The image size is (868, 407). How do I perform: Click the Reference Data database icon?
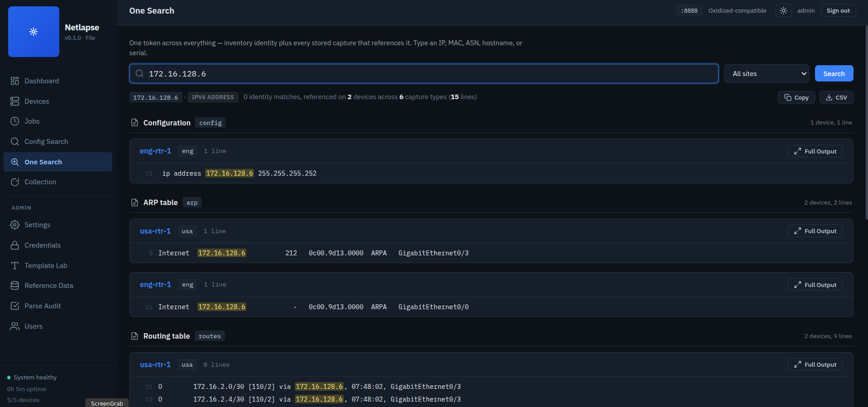pos(15,286)
